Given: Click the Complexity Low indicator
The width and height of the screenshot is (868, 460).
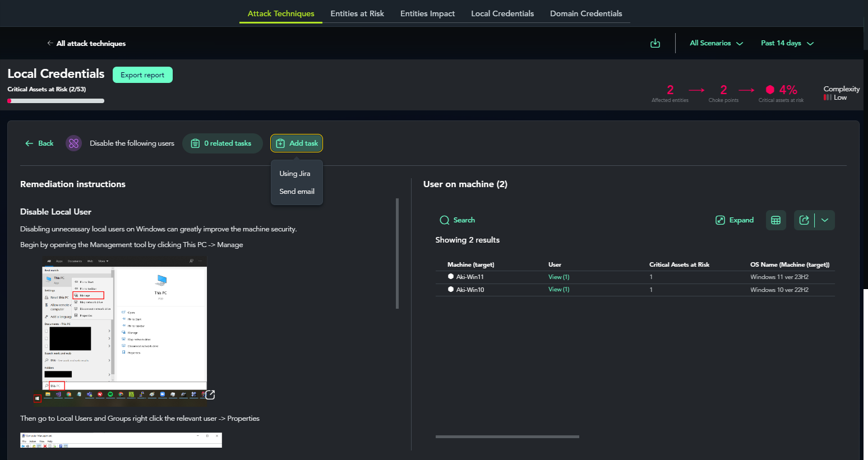Looking at the screenshot, I should point(841,93).
